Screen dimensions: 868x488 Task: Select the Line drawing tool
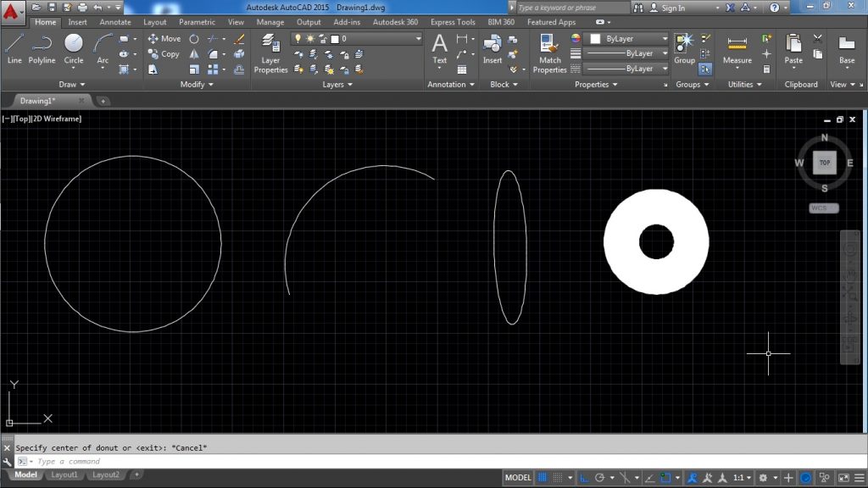(x=14, y=48)
